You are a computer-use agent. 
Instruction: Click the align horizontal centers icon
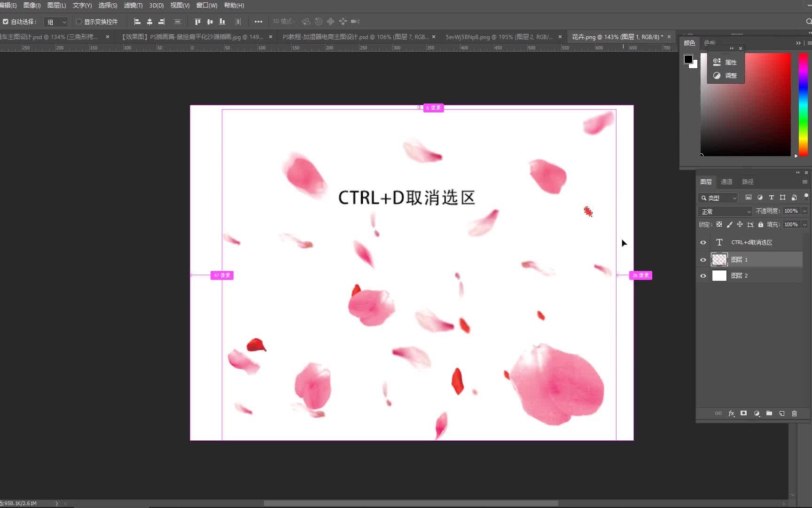click(x=149, y=22)
